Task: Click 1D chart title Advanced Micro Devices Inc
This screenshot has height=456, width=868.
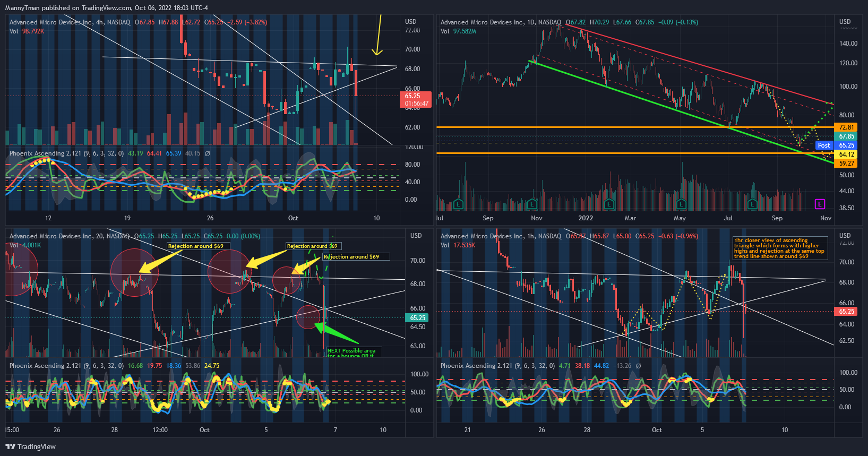Action: [482, 22]
